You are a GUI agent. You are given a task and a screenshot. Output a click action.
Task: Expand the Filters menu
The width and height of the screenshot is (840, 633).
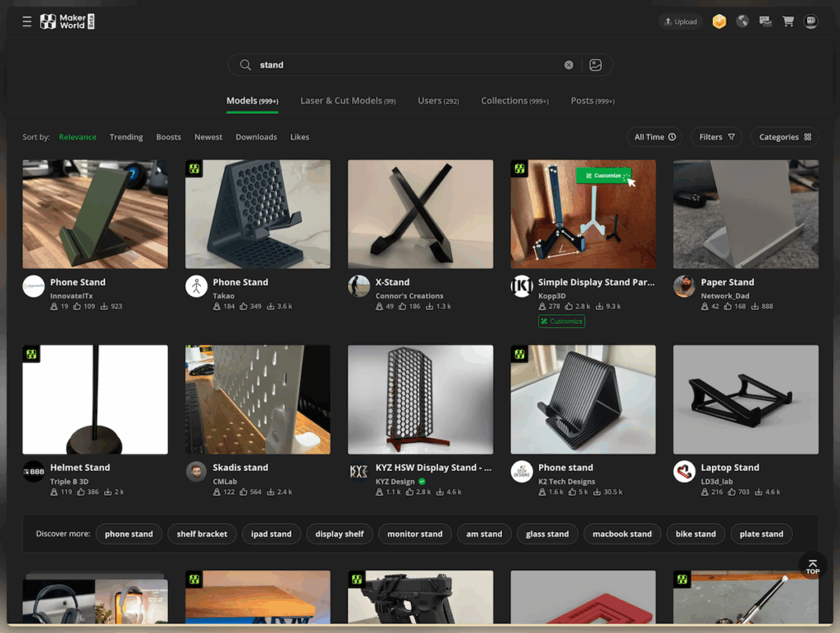[x=717, y=137]
